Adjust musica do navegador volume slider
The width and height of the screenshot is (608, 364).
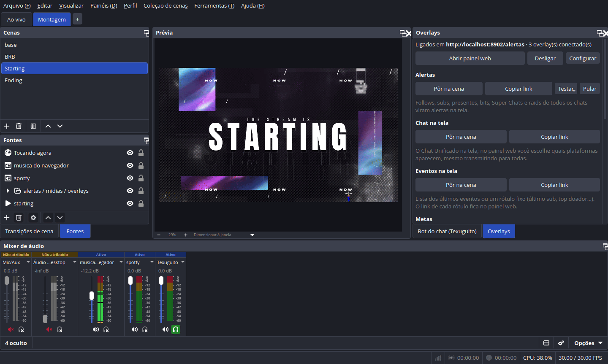(92, 296)
